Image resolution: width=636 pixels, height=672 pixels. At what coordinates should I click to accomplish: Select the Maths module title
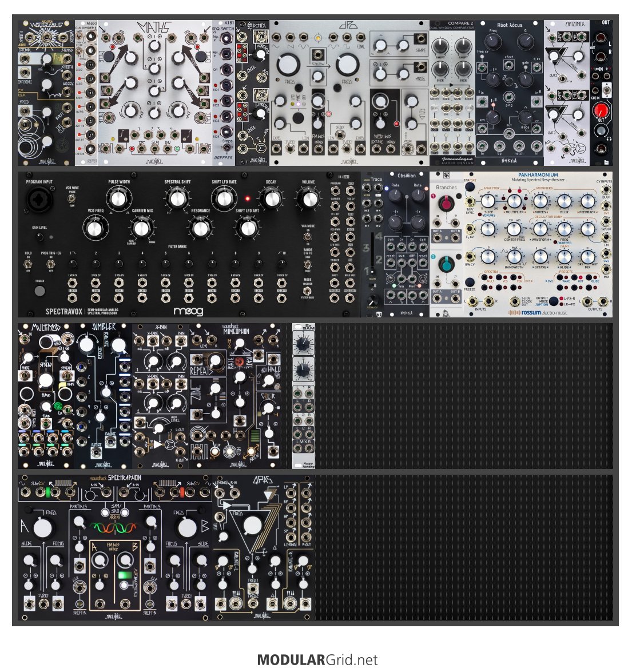click(x=155, y=28)
